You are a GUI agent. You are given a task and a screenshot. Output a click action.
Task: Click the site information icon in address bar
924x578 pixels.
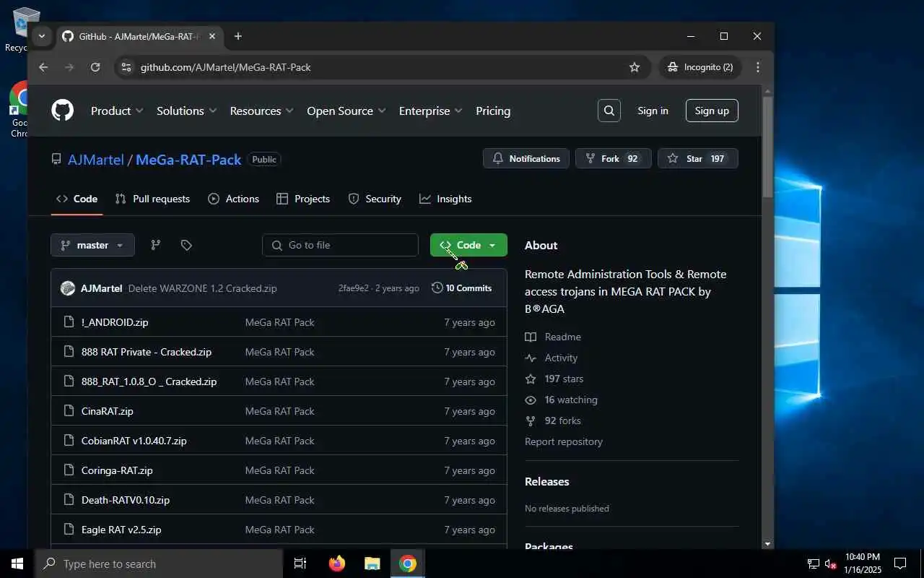tap(126, 67)
